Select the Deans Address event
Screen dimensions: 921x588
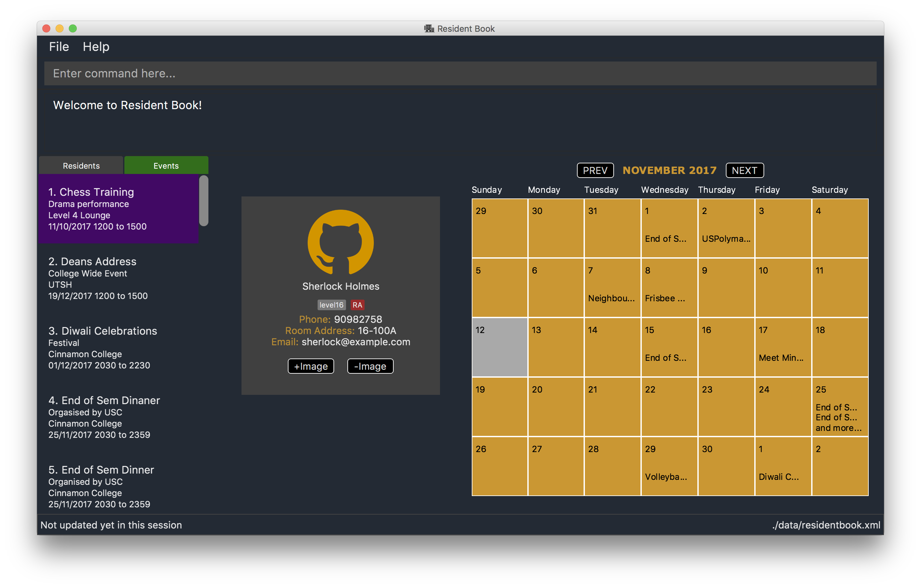click(118, 278)
